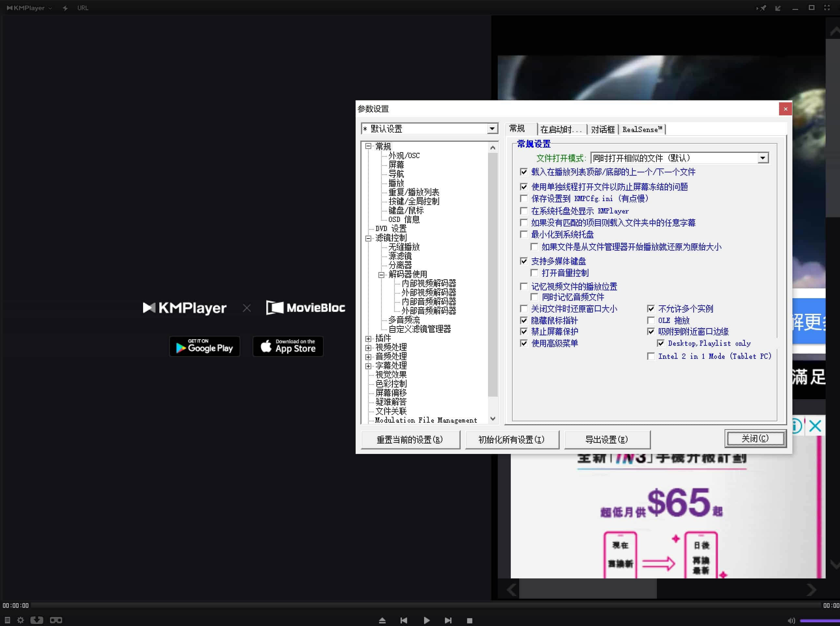Stop playback with the stop button
This screenshot has width=840, height=626.
[x=470, y=621]
